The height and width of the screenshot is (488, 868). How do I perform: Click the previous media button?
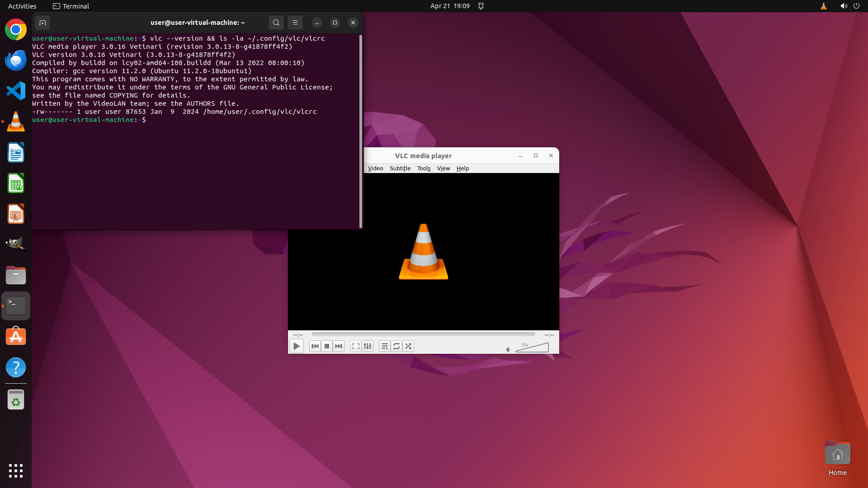[315, 346]
